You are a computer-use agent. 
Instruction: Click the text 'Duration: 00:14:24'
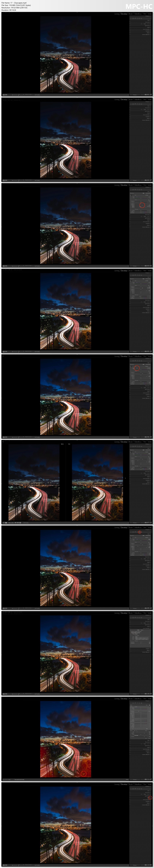tap(9, 10)
